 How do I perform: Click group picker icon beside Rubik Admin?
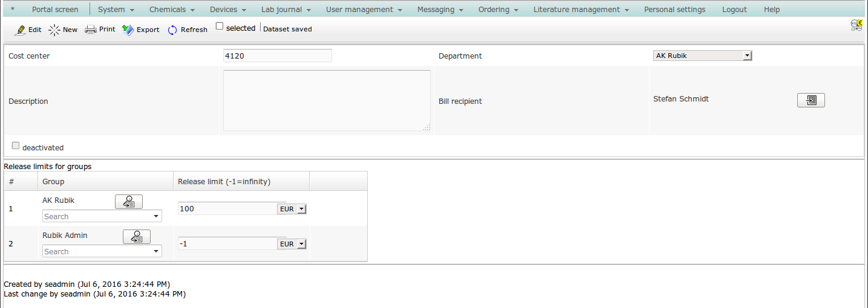point(136,237)
